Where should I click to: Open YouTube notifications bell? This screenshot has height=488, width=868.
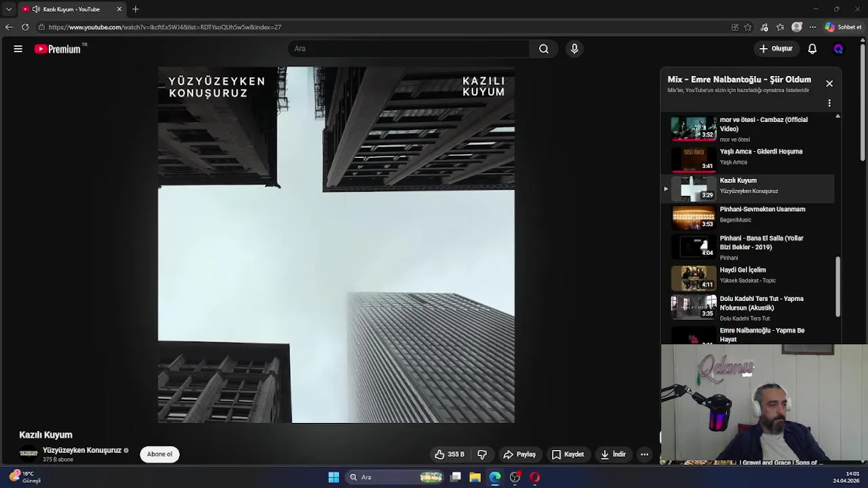(x=812, y=49)
